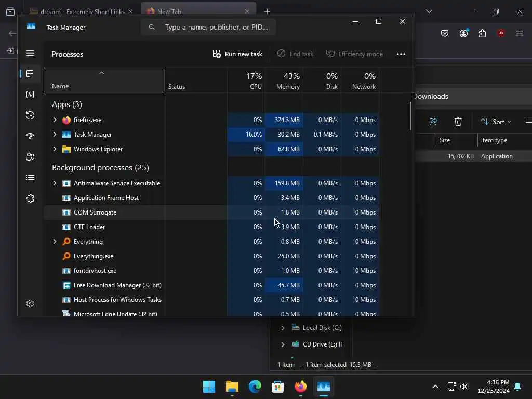
Task: Select the Processes page icon in sidebar
Action: click(x=30, y=74)
